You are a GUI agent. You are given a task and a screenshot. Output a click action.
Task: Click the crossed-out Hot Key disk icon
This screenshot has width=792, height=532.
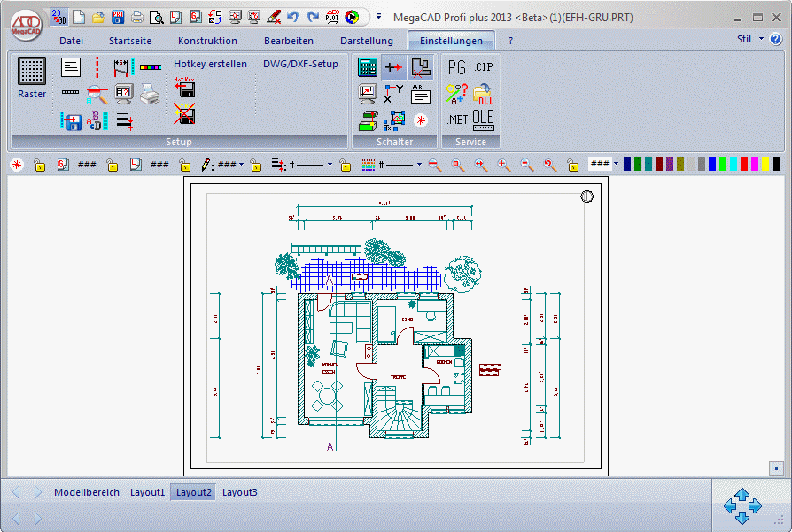click(184, 113)
